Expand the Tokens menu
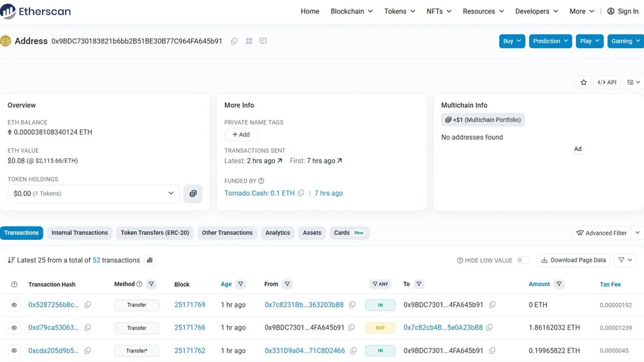The height and width of the screenshot is (362, 644). pos(400,11)
